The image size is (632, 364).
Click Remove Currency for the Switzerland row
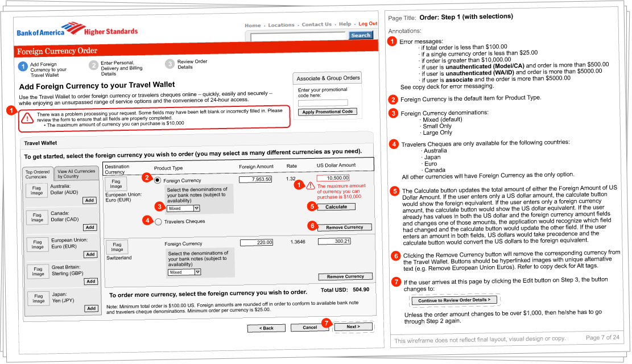click(x=345, y=276)
